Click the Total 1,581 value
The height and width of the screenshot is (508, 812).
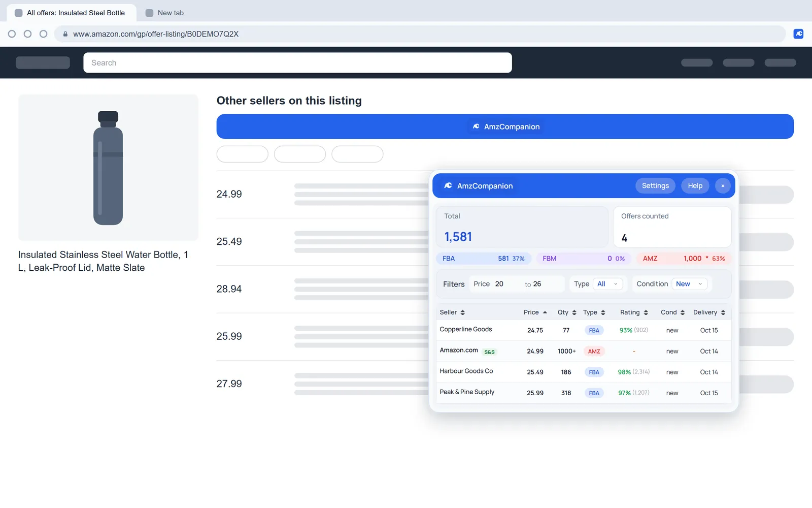[458, 237]
